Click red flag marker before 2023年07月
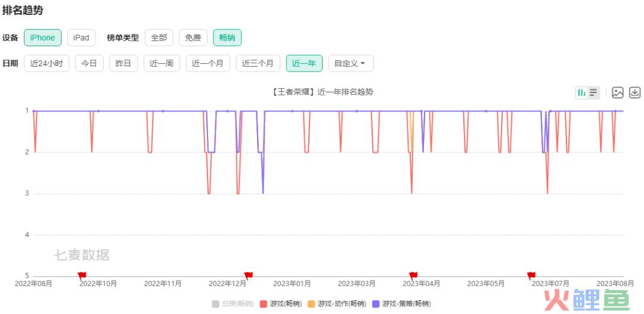Screen dimensions: 644x314 tap(531, 275)
